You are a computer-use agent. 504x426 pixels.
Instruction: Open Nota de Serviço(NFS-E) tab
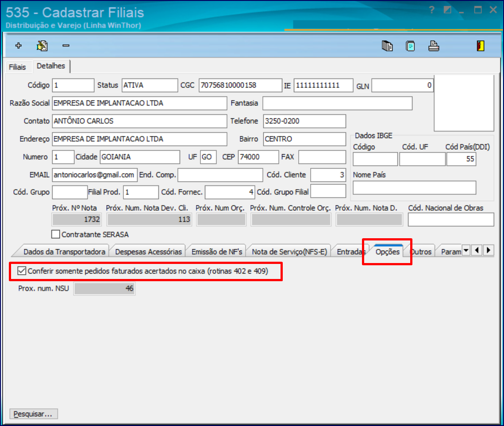(x=289, y=252)
